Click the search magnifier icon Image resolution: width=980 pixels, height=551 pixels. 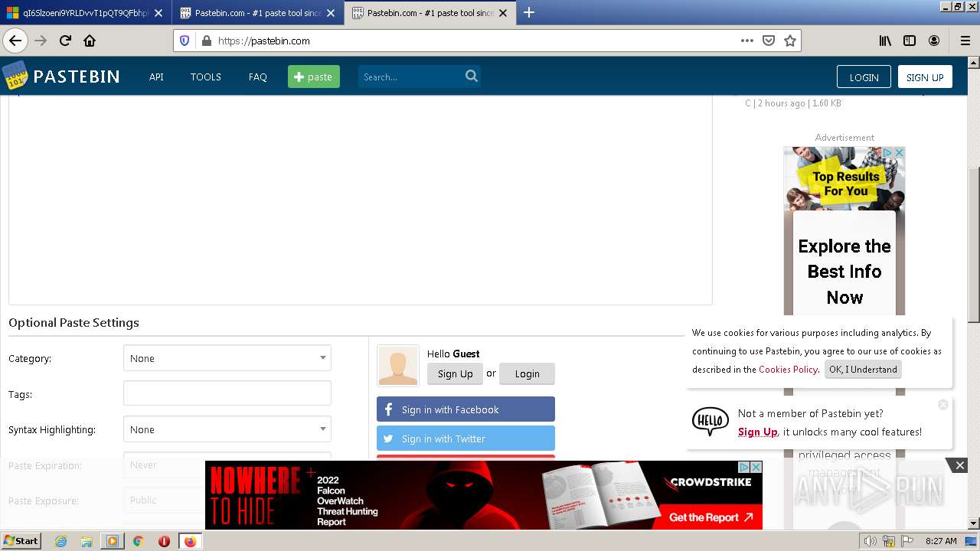(472, 76)
